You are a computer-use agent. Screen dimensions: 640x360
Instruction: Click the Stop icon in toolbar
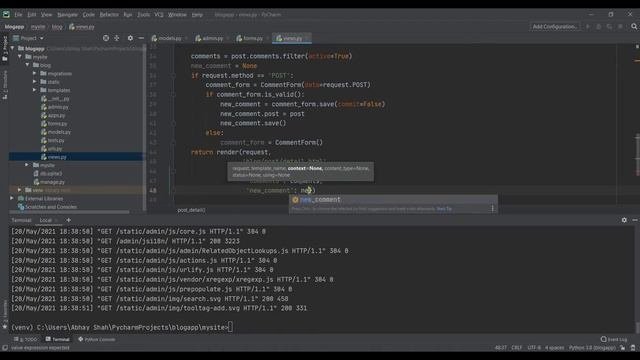(x=620, y=27)
